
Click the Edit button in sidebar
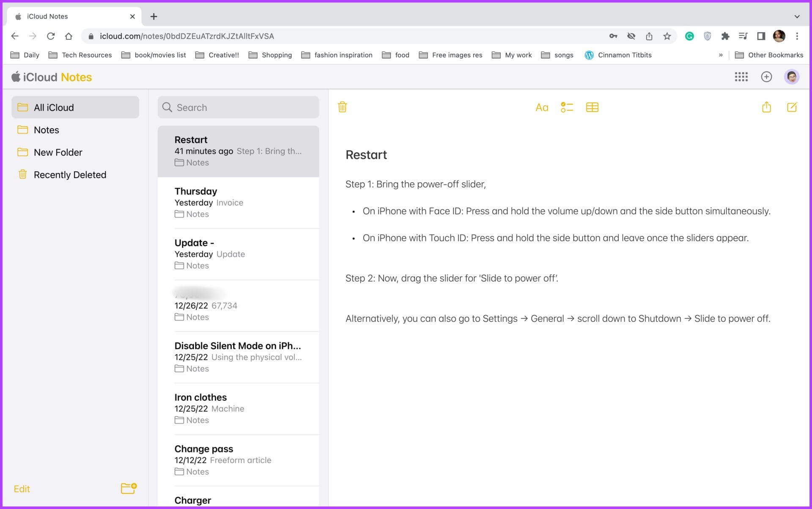click(22, 489)
